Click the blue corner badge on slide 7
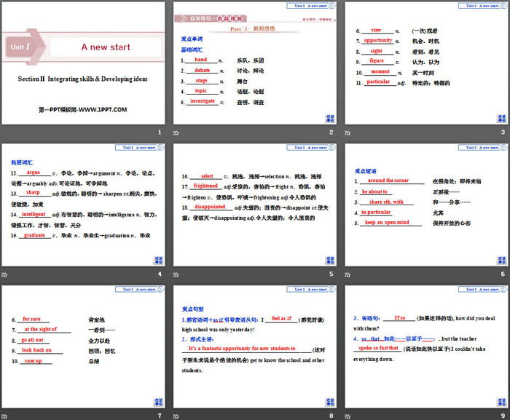This screenshot has width=510, height=420. click(x=158, y=402)
